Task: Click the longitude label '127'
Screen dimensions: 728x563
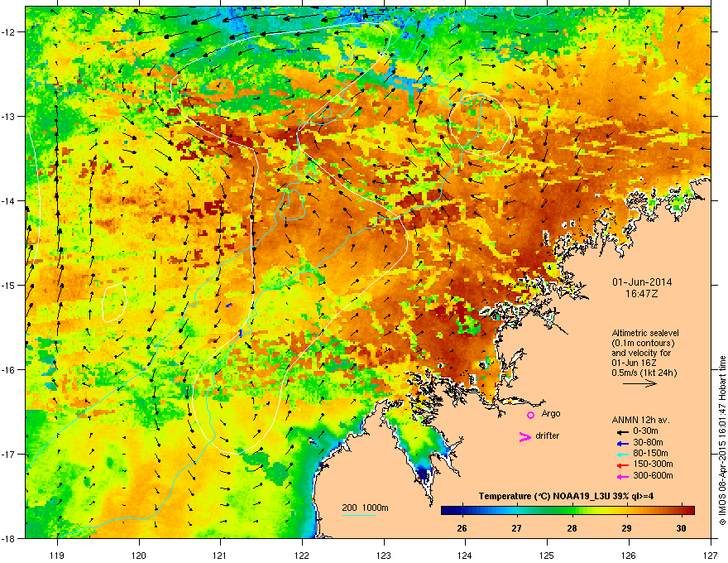Action: click(x=711, y=555)
